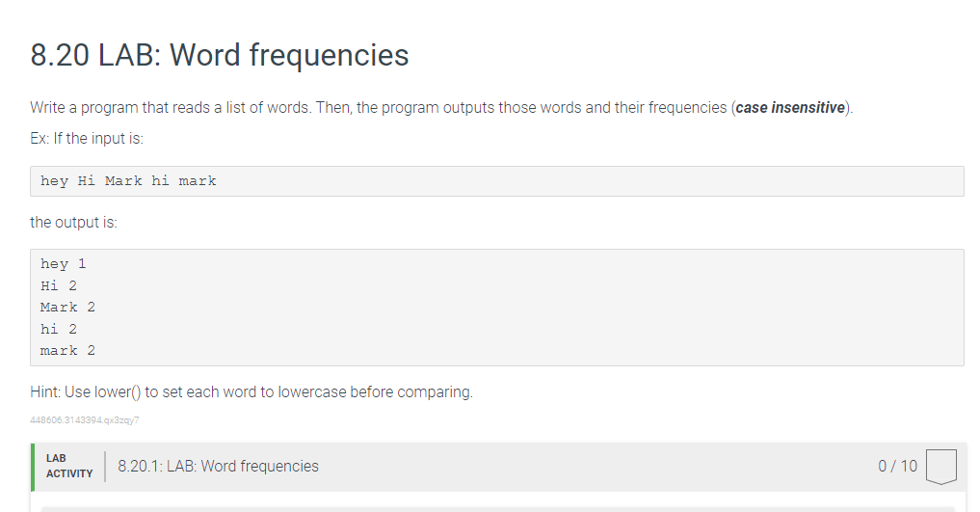The width and height of the screenshot is (980, 512).
Task: Click the lowercase 'hi 2' output line
Action: click(59, 329)
